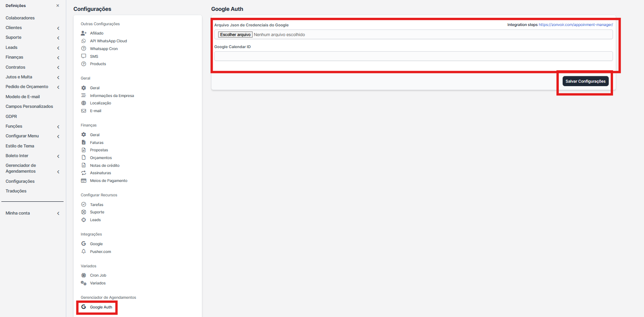The image size is (644, 317).
Task: Click the Escolher arquivo file button
Action: (x=235, y=35)
